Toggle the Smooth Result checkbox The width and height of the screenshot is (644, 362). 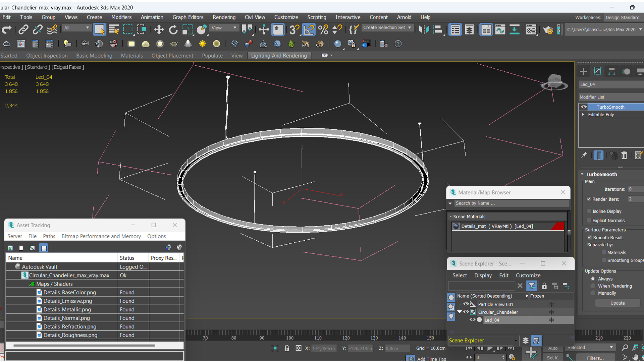(589, 238)
